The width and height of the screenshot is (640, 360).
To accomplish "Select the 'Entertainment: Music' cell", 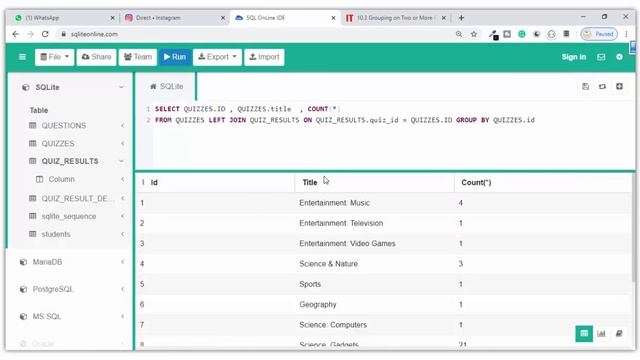I will [334, 203].
